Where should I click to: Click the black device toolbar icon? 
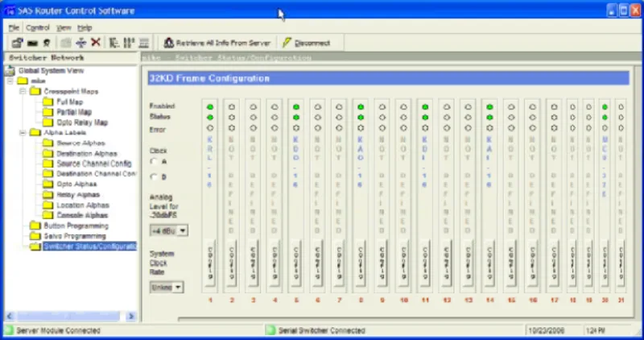click(32, 43)
